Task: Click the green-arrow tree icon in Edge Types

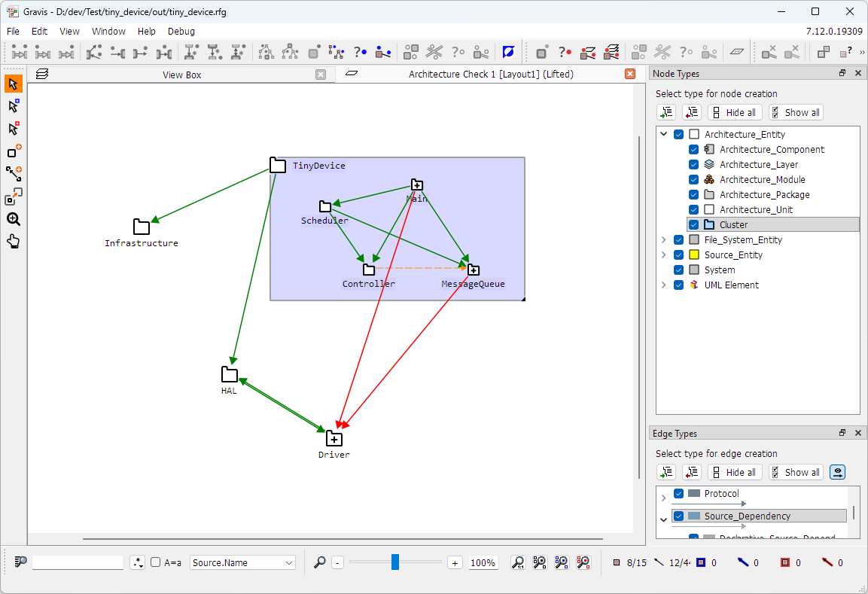Action: pos(666,472)
